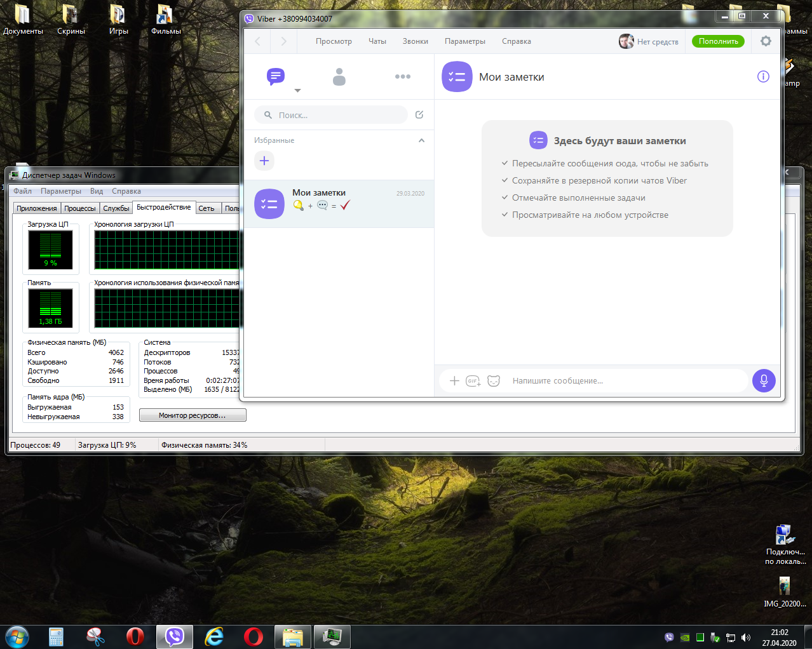Open the Параметры menu in Viber
The height and width of the screenshot is (649, 812).
coord(464,41)
